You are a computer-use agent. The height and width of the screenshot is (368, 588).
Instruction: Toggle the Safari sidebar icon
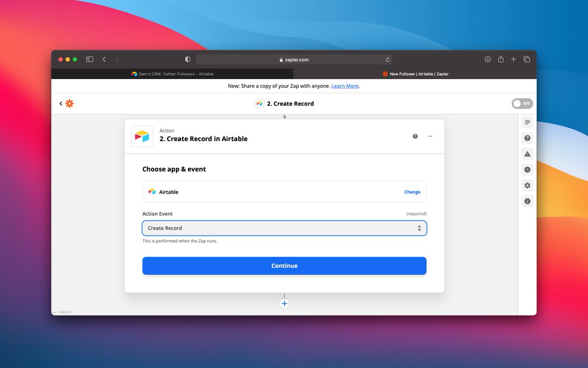pyautogui.click(x=90, y=59)
